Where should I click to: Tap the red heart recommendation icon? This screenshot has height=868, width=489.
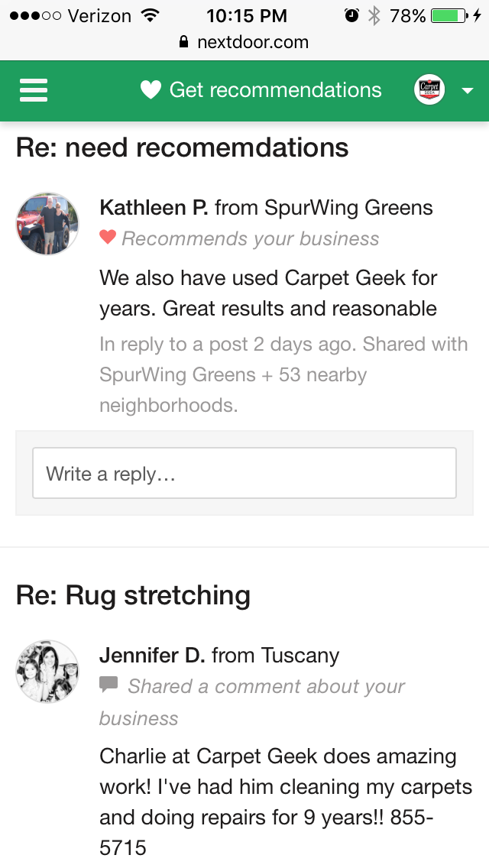point(108,238)
